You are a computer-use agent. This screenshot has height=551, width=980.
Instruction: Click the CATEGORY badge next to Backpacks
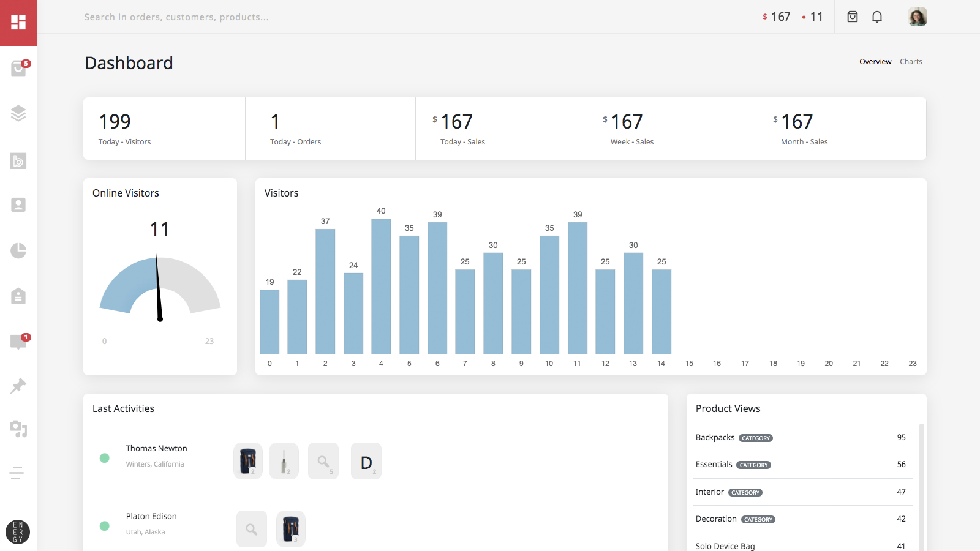(x=756, y=438)
